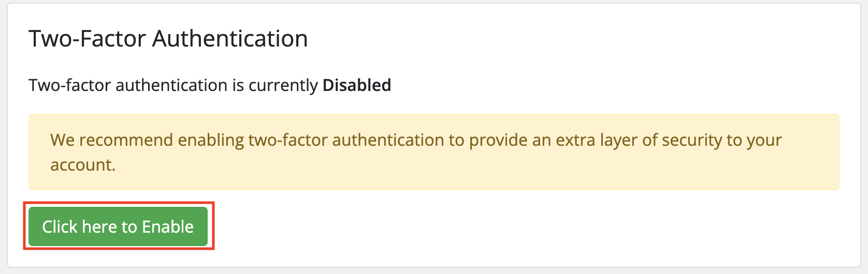Select the Two-Factor Authentication heading
This screenshot has width=868, height=274.
168,39
